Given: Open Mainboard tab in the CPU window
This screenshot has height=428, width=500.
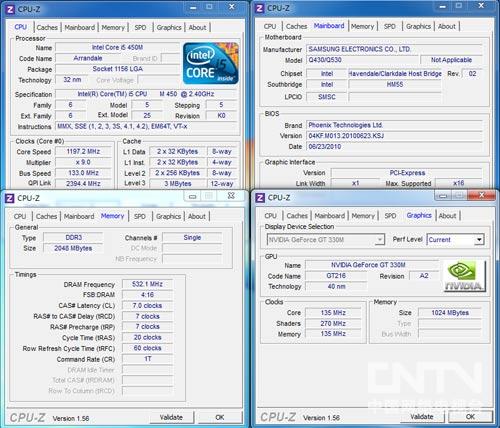Looking at the screenshot, I should pos(80,28).
